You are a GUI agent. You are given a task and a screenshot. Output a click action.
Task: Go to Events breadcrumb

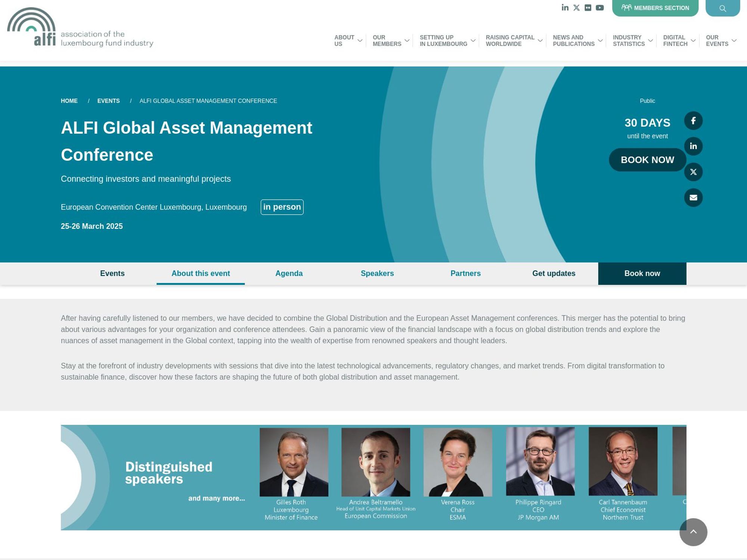tap(108, 101)
